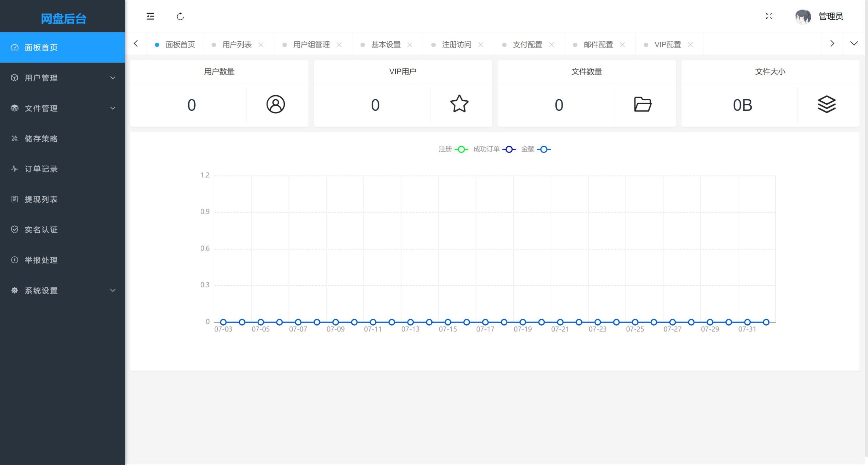
Task: Open 实名认证 menu item
Action: tap(62, 229)
